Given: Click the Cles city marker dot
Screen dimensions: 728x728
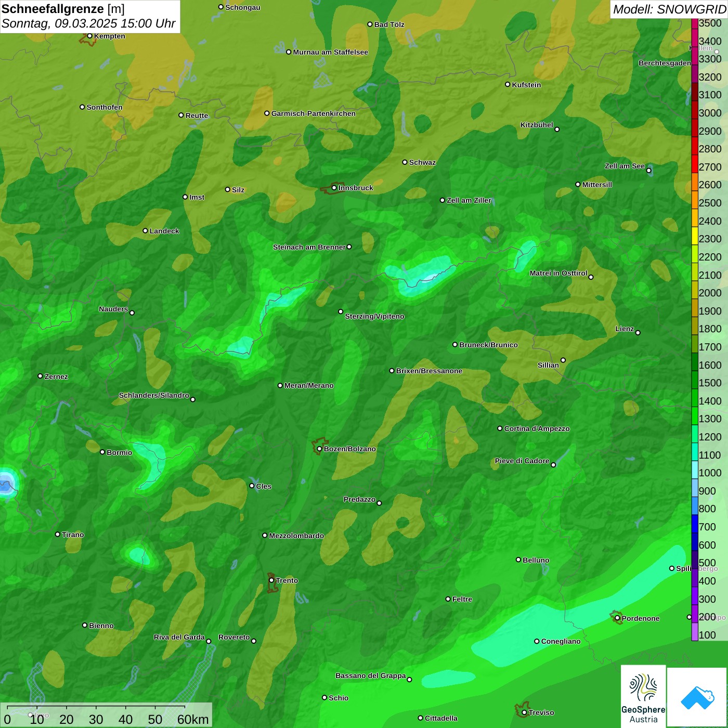Looking at the screenshot, I should coord(252,486).
